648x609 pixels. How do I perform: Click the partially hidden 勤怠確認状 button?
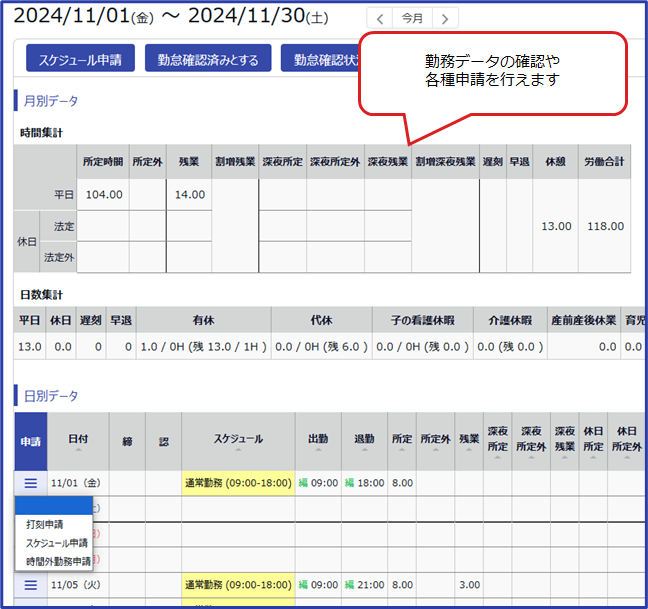pyautogui.click(x=320, y=58)
